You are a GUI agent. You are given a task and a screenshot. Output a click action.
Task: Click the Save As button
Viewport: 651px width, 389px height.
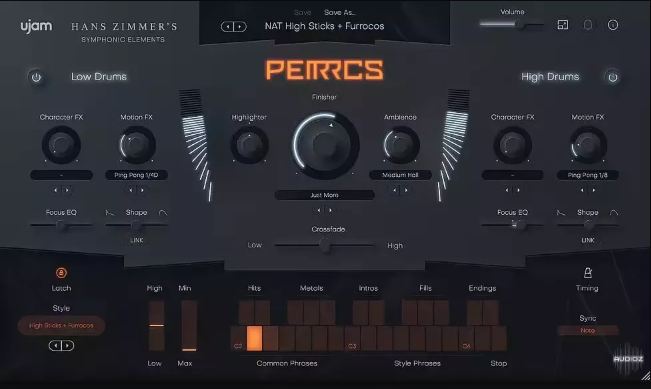(x=340, y=12)
